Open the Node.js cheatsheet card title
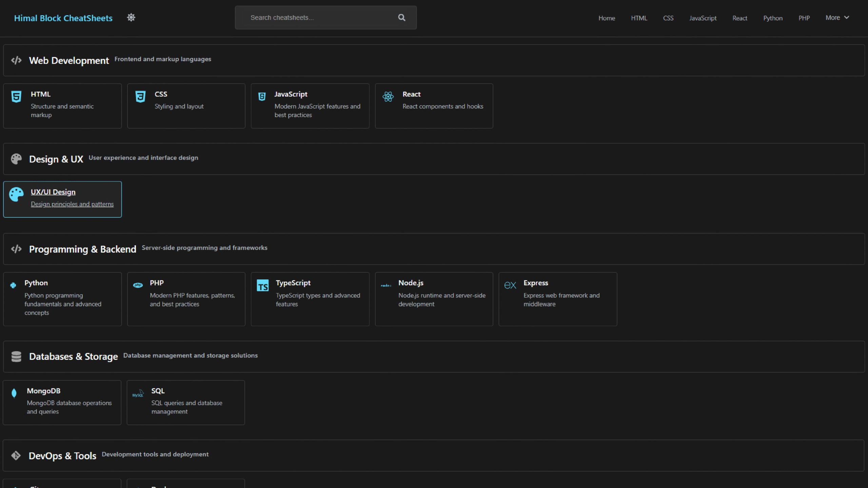The height and width of the screenshot is (488, 868). tap(411, 283)
